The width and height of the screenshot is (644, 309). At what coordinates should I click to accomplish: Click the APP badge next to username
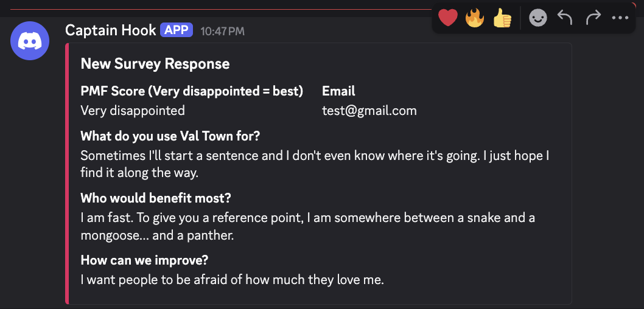[177, 30]
